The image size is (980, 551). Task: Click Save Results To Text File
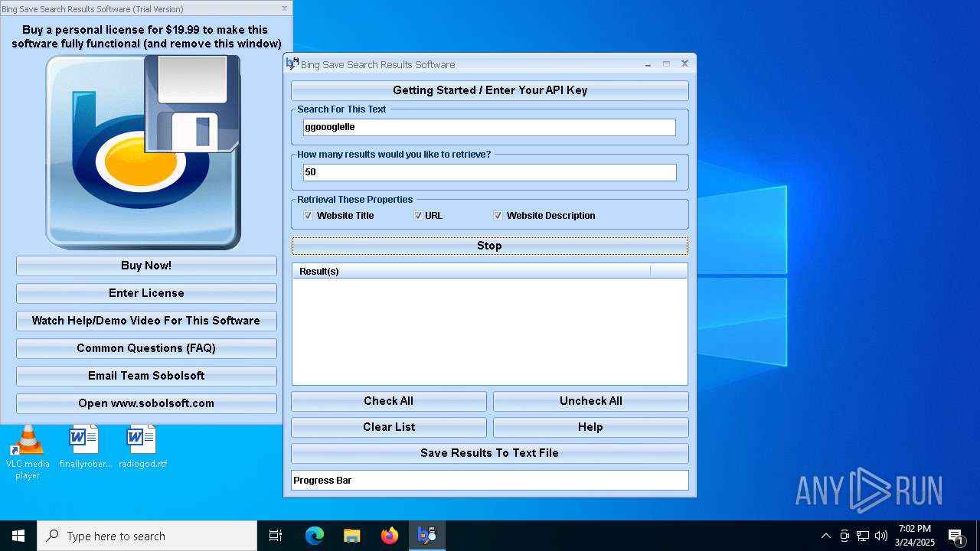[x=490, y=453]
